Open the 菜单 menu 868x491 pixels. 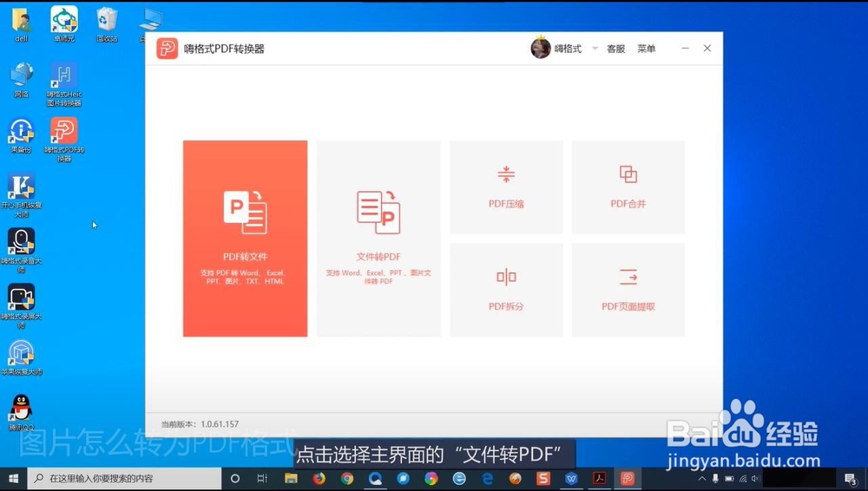click(x=646, y=49)
